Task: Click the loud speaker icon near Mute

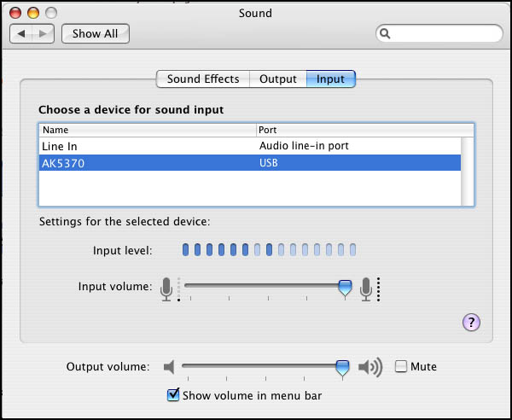Action: [x=369, y=367]
